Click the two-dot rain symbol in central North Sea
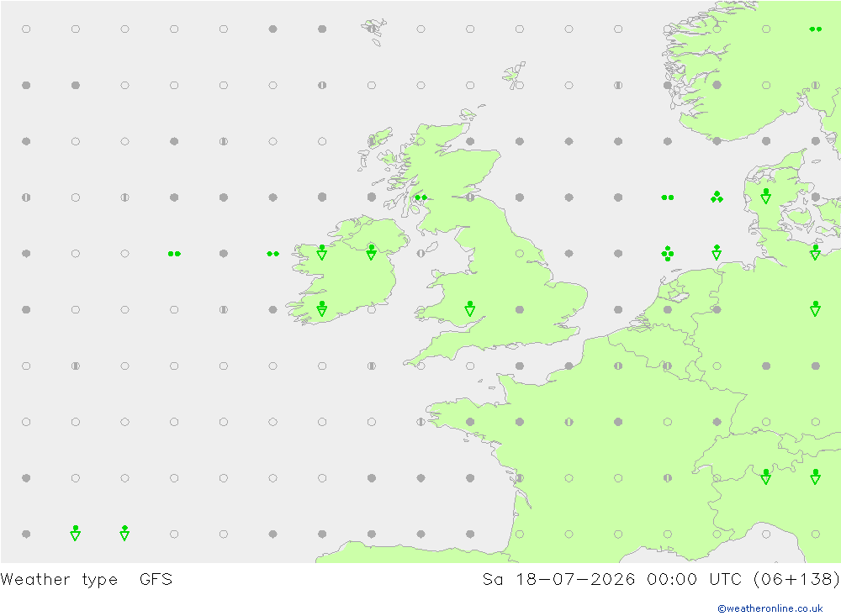The height and width of the screenshot is (616, 841). 667,197
